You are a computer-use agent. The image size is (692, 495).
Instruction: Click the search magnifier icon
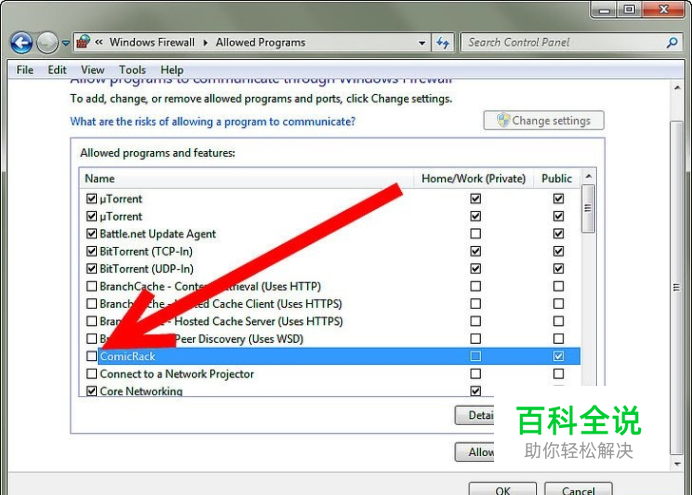(x=672, y=42)
